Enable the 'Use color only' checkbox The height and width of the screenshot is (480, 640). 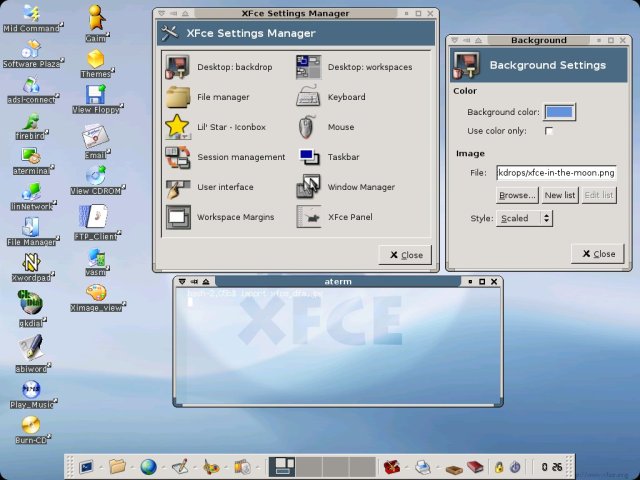[549, 131]
